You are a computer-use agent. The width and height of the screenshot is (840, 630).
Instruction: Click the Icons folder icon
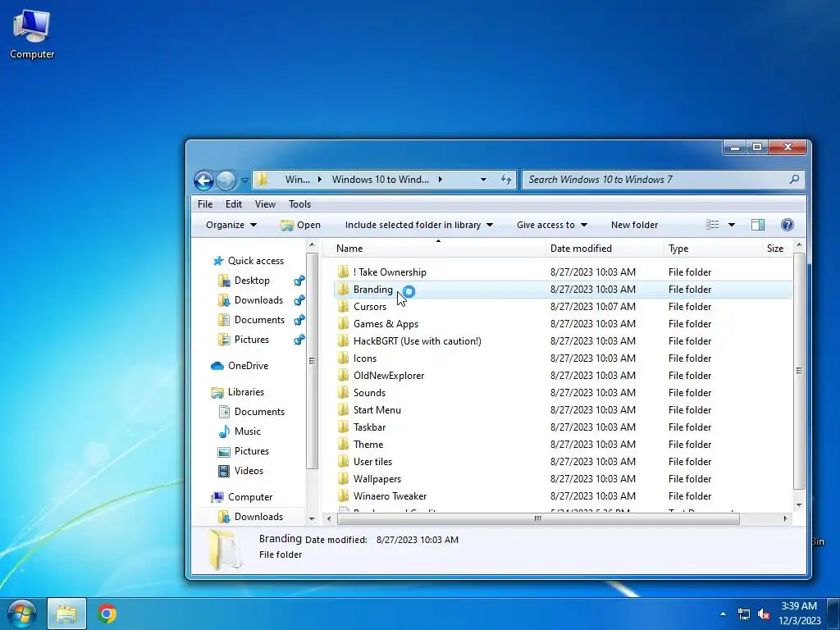point(344,358)
